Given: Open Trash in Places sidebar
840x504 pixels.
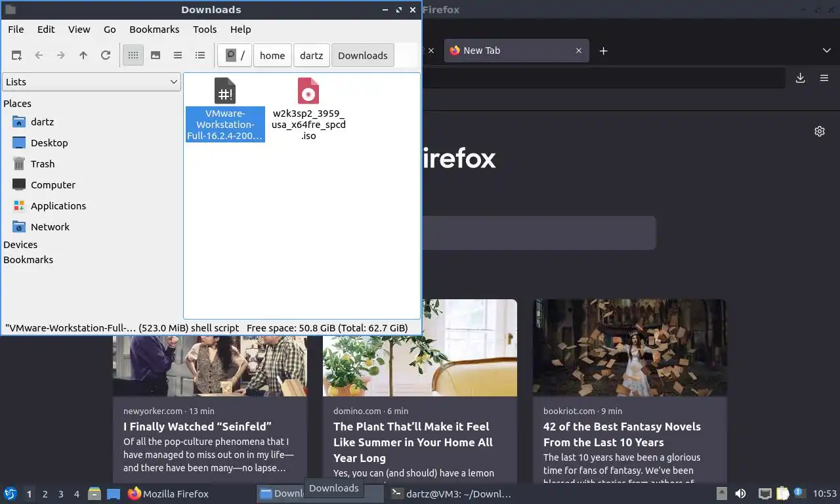Looking at the screenshot, I should tap(43, 164).
